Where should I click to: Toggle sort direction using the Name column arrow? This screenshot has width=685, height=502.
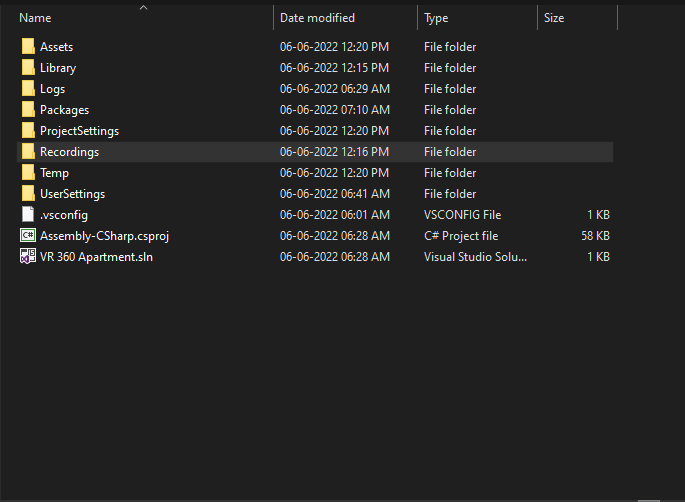click(143, 7)
